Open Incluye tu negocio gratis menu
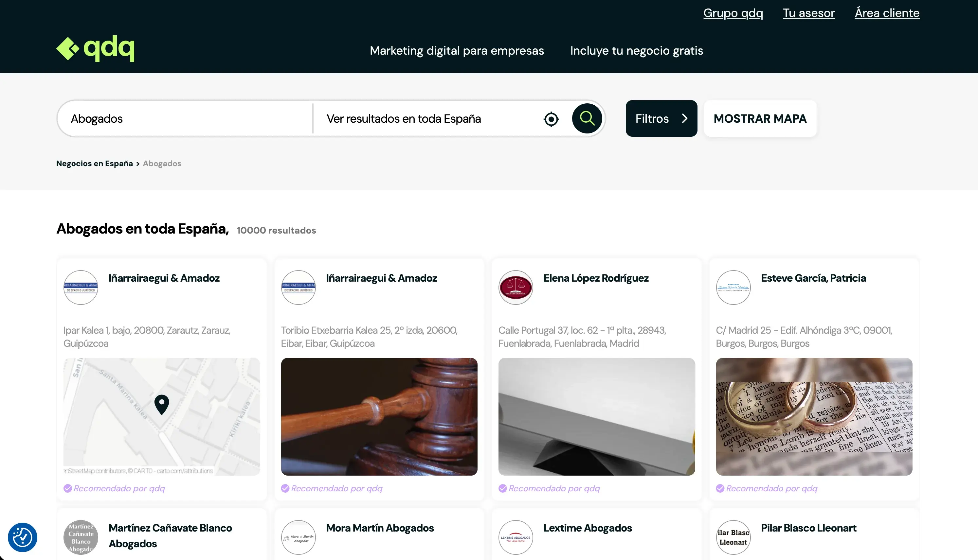 tap(636, 50)
